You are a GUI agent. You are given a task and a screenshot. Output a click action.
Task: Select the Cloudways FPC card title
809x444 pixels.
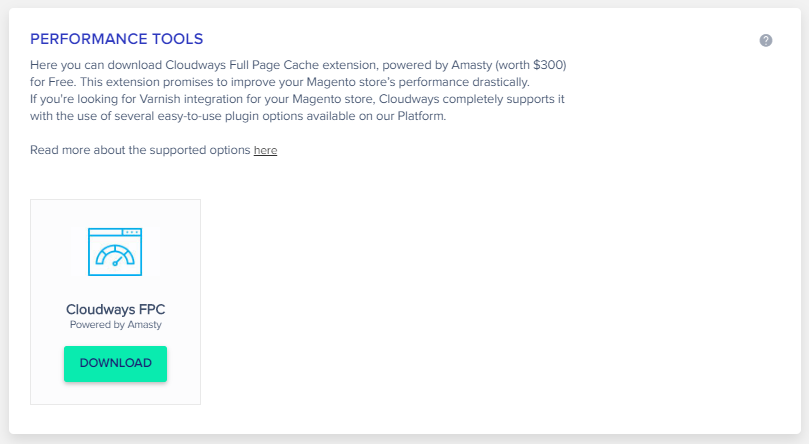[x=116, y=309]
